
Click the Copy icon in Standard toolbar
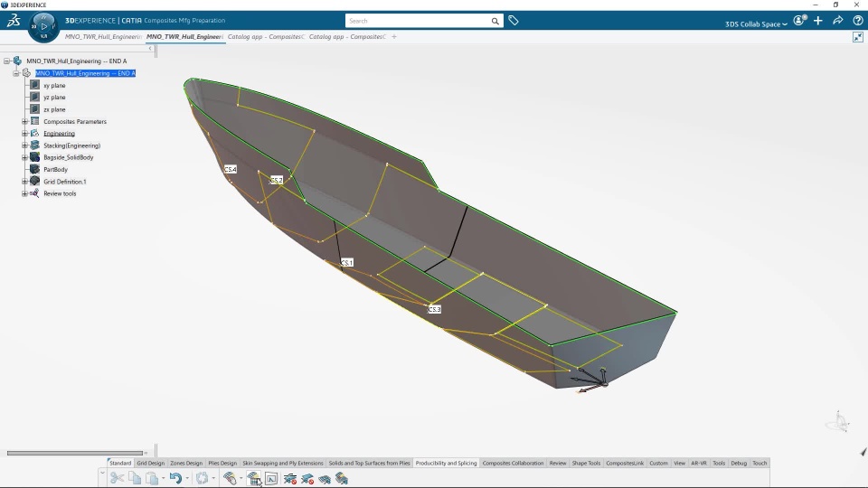click(x=135, y=478)
